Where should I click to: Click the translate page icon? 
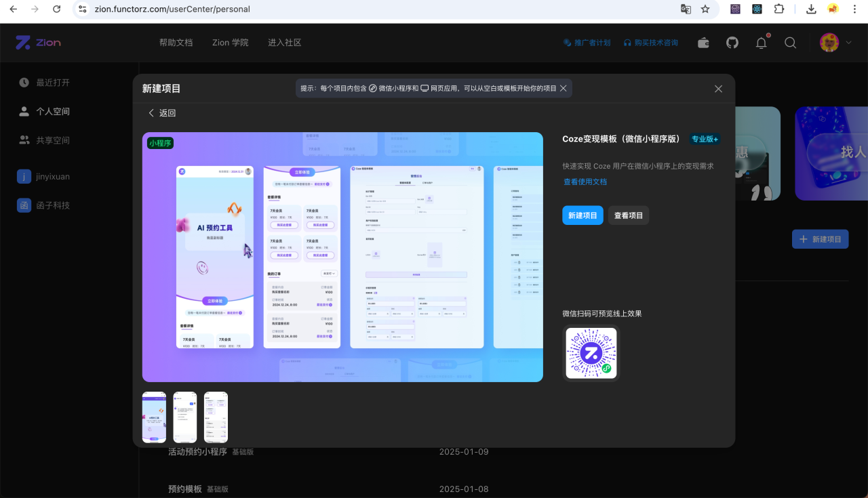686,9
